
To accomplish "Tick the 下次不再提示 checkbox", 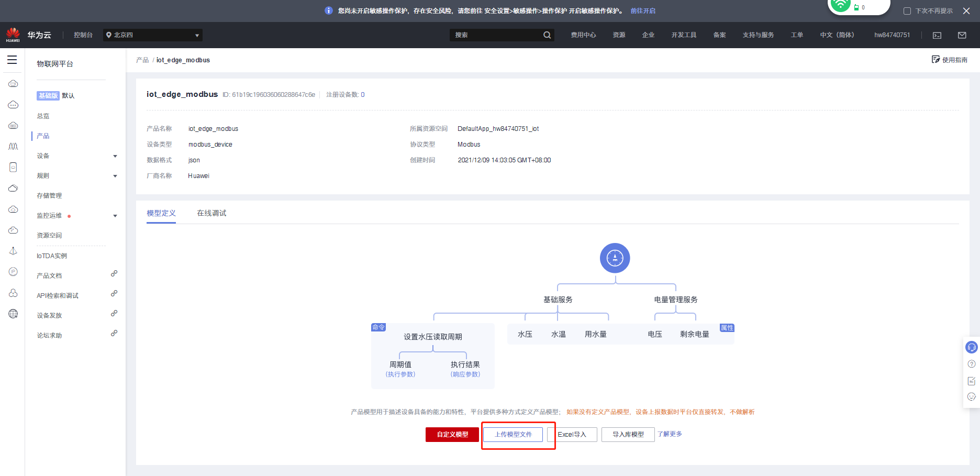I will pyautogui.click(x=907, y=11).
